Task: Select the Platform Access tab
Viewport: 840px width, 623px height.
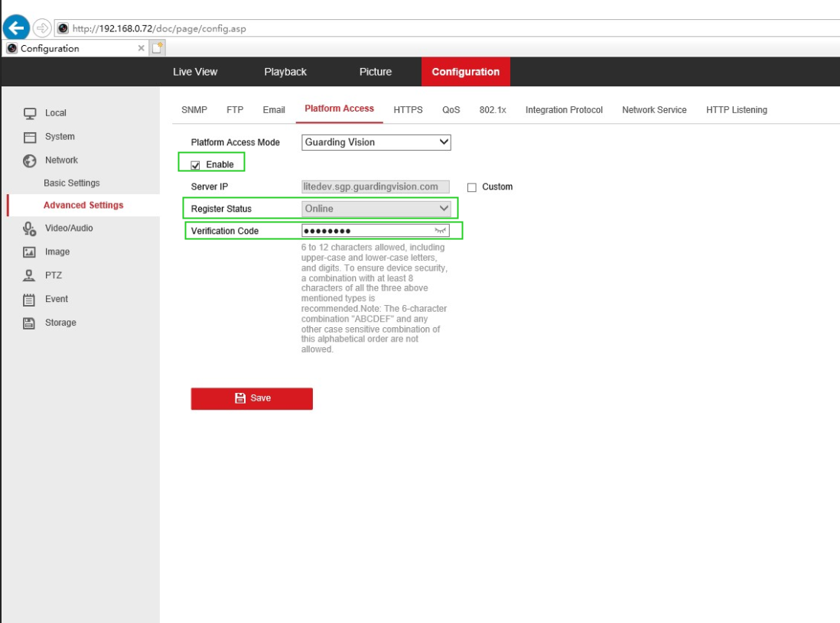Action: pyautogui.click(x=339, y=109)
